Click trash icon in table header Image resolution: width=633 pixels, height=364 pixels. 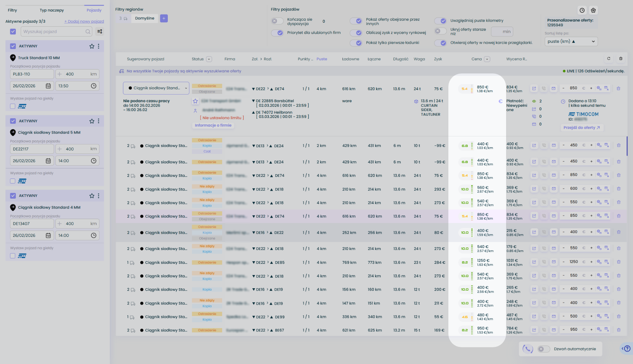tap(621, 59)
